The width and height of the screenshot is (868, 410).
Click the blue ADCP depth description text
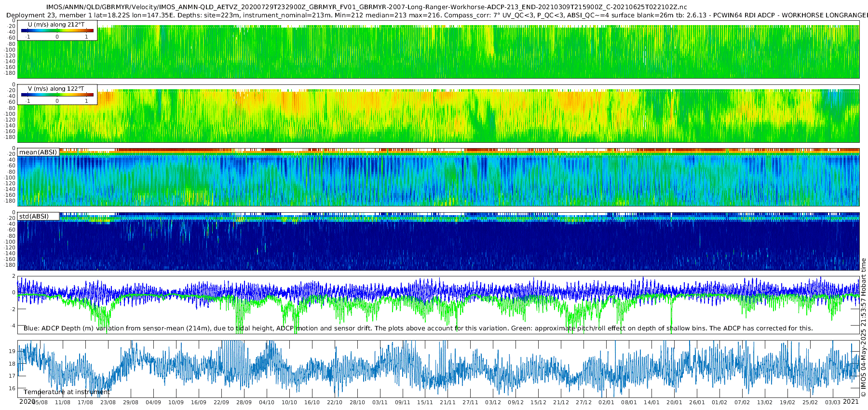point(418,328)
